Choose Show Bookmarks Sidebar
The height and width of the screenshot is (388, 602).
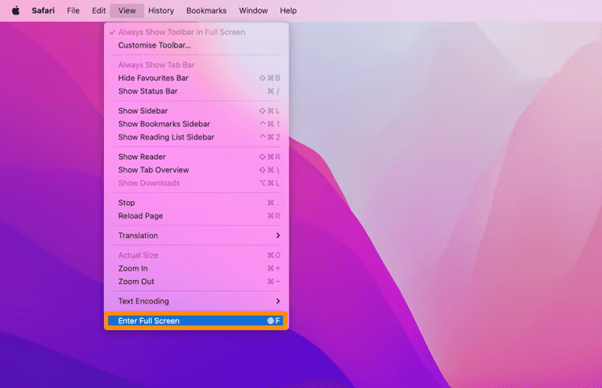click(x=196, y=124)
